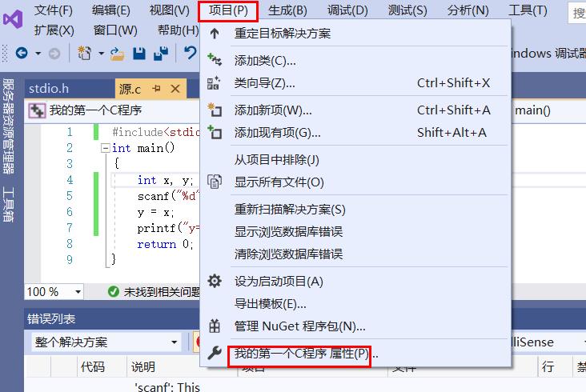Viewport: 586px width, 392px height.
Task: Click the show all files icon
Action: click(215, 182)
